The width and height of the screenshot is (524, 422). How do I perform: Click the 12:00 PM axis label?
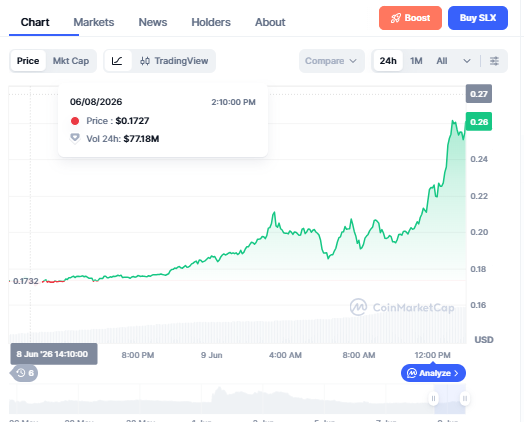pos(432,355)
